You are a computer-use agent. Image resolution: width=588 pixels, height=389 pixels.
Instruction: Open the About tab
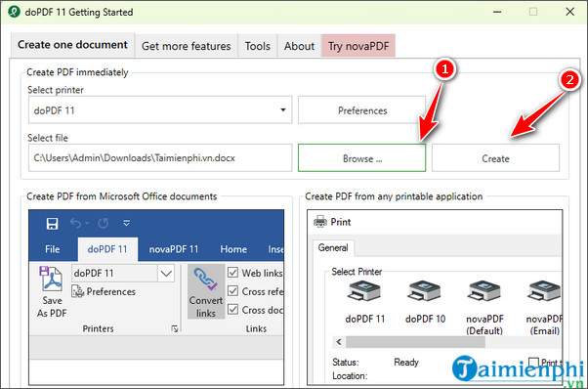pos(299,46)
